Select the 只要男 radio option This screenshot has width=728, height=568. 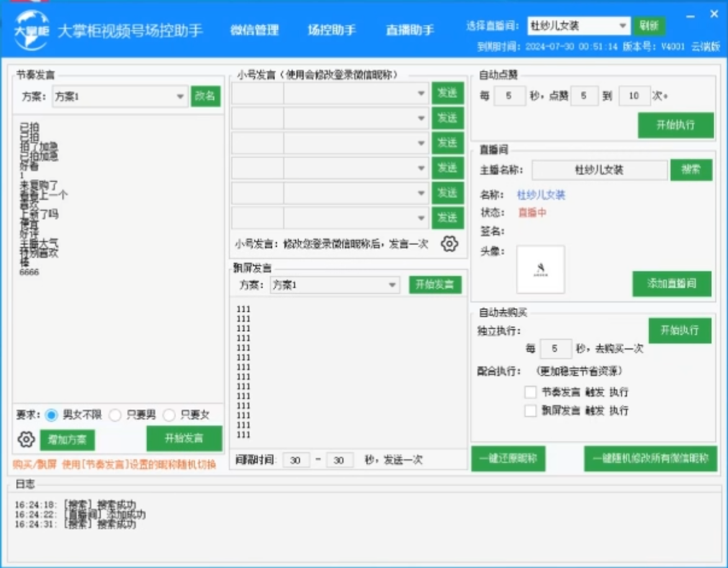tap(115, 415)
